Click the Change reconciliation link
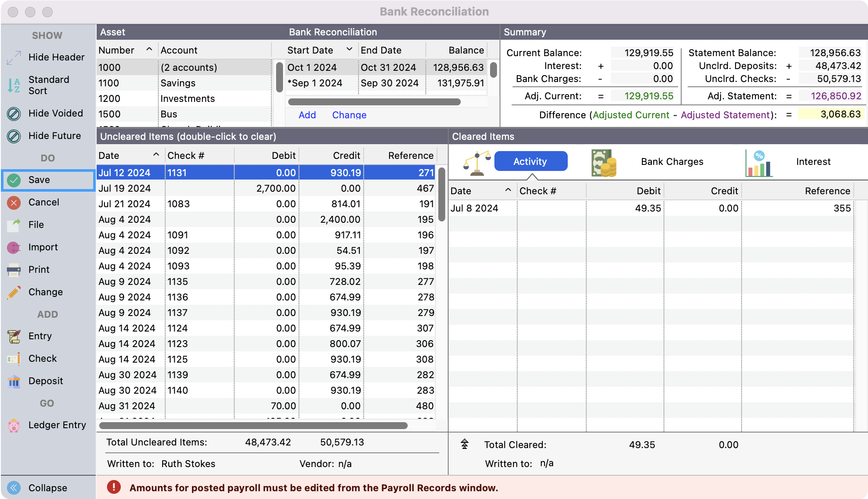 click(x=349, y=115)
